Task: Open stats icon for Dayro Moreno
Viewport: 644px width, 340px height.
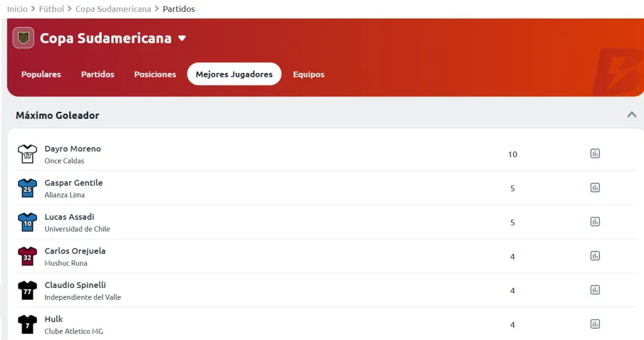Action: tap(595, 153)
